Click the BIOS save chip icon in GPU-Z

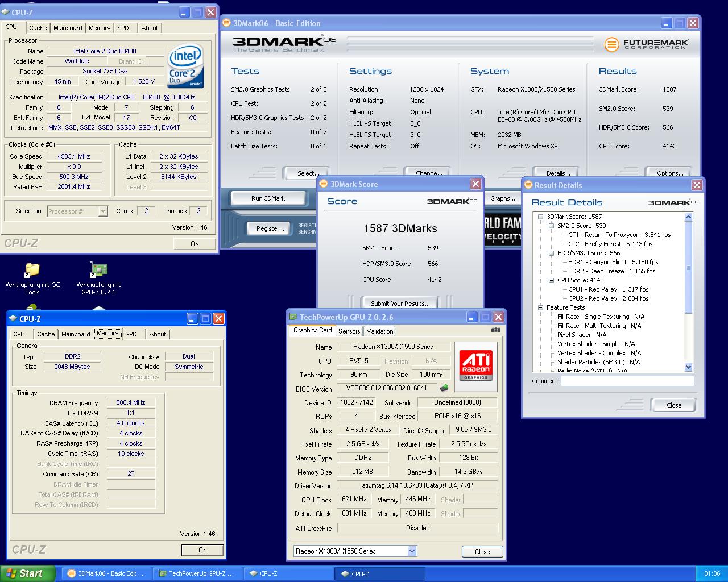pyautogui.click(x=444, y=388)
